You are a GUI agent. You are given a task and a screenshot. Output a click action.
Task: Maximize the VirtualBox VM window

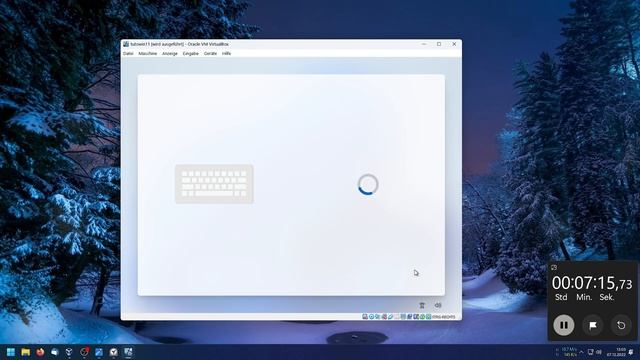(439, 44)
